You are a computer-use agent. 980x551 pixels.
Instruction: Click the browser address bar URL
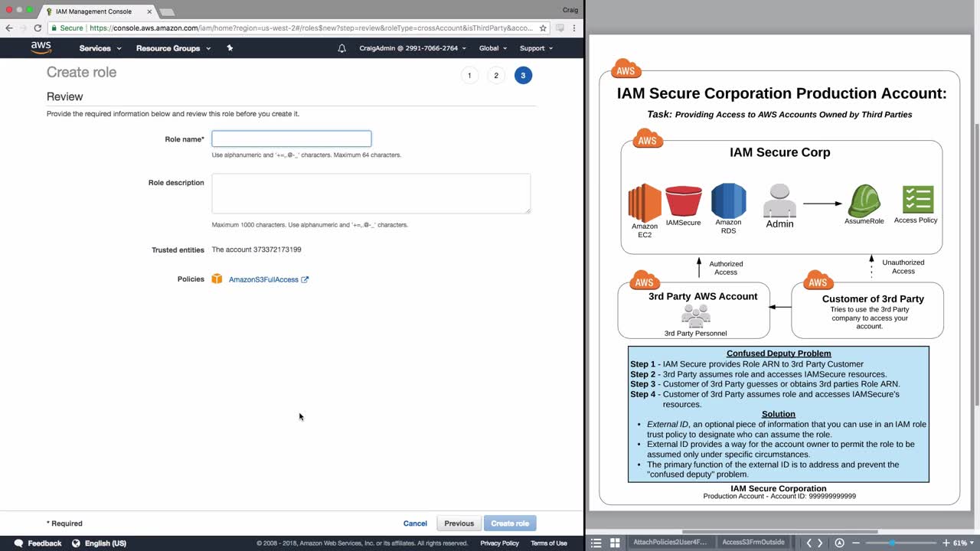(312, 28)
